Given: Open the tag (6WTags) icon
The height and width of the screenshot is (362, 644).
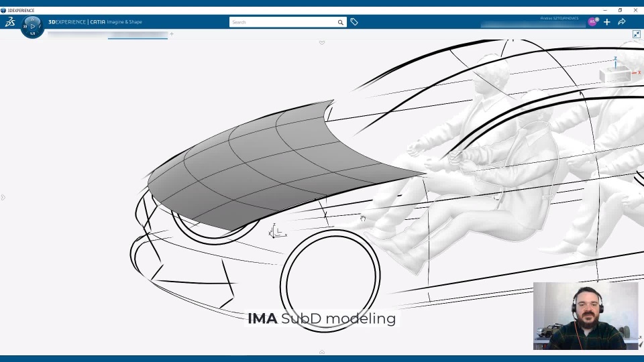Looking at the screenshot, I should 354,21.
